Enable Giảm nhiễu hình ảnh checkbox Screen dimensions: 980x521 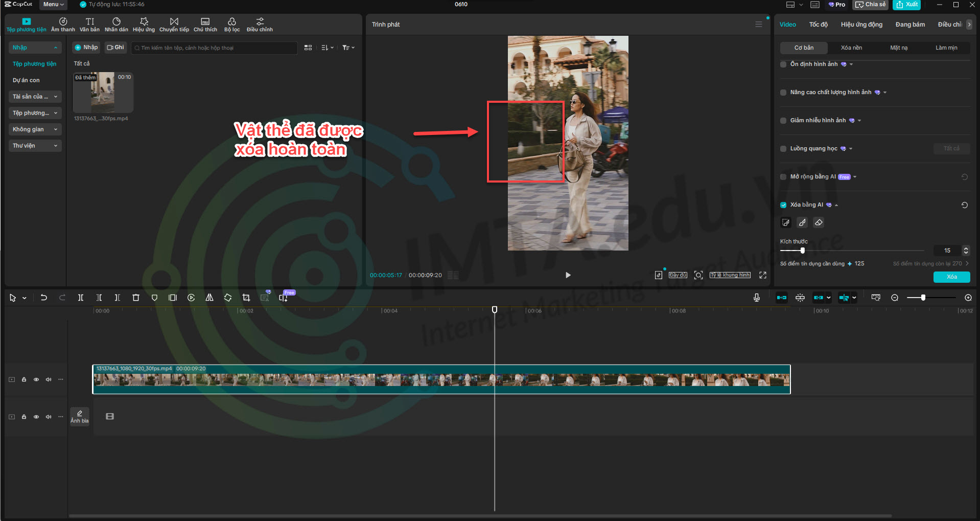coord(783,121)
